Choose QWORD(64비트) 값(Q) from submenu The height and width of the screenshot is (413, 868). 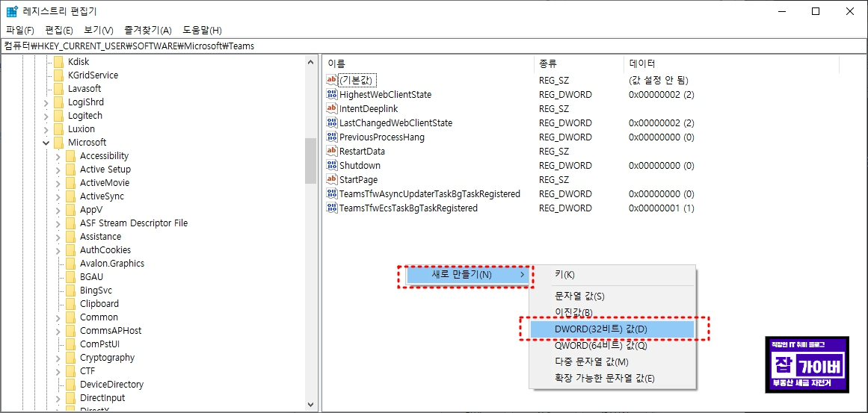tap(612, 346)
